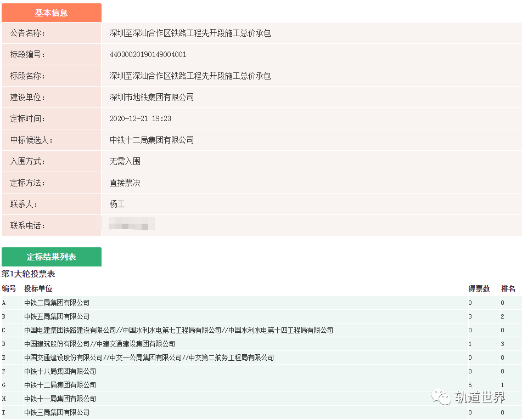Click the 标段编号 value 44030020190149004001
522x420 pixels.
click(x=148, y=54)
